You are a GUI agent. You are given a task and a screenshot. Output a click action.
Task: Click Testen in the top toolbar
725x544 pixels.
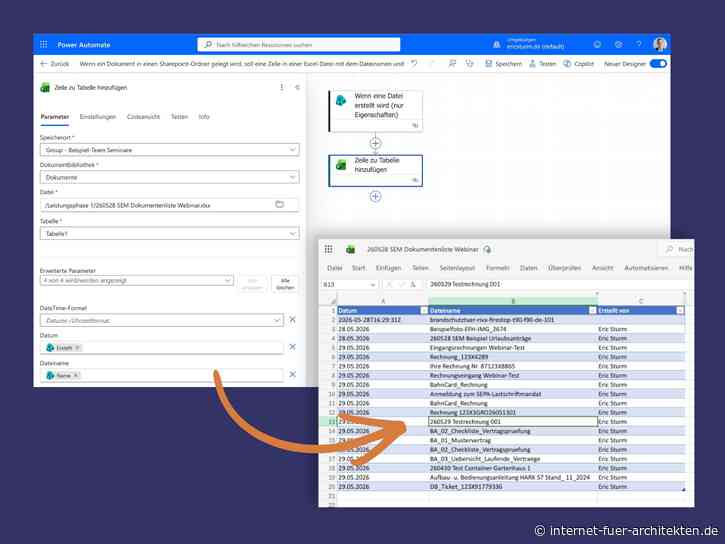(542, 64)
